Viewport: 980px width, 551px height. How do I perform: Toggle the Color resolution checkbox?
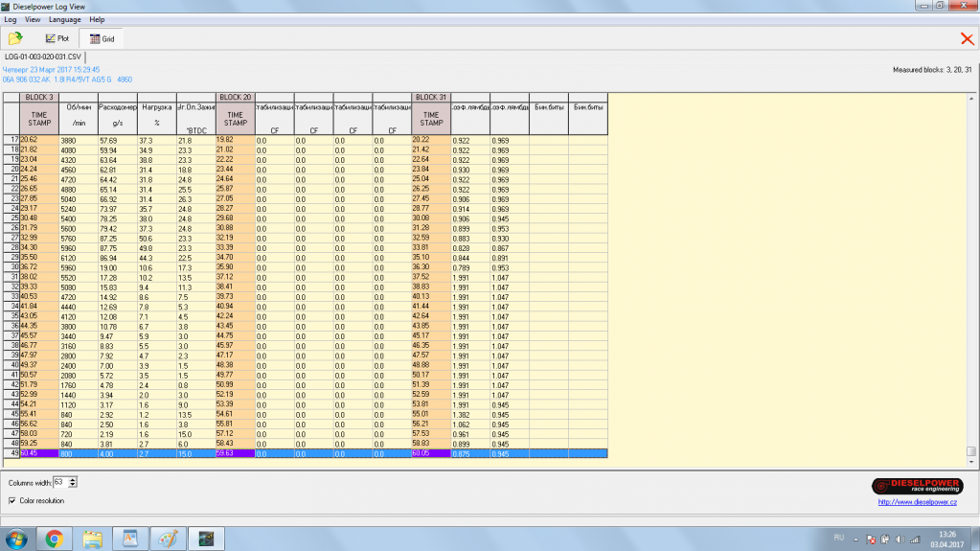pyautogui.click(x=12, y=500)
